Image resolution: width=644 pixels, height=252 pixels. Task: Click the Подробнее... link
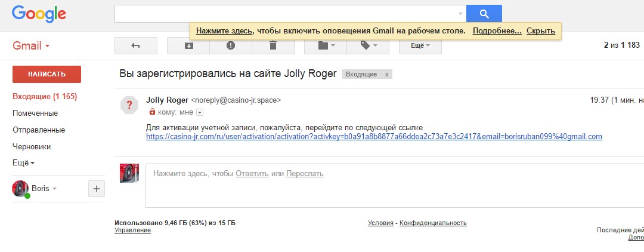coord(497,31)
